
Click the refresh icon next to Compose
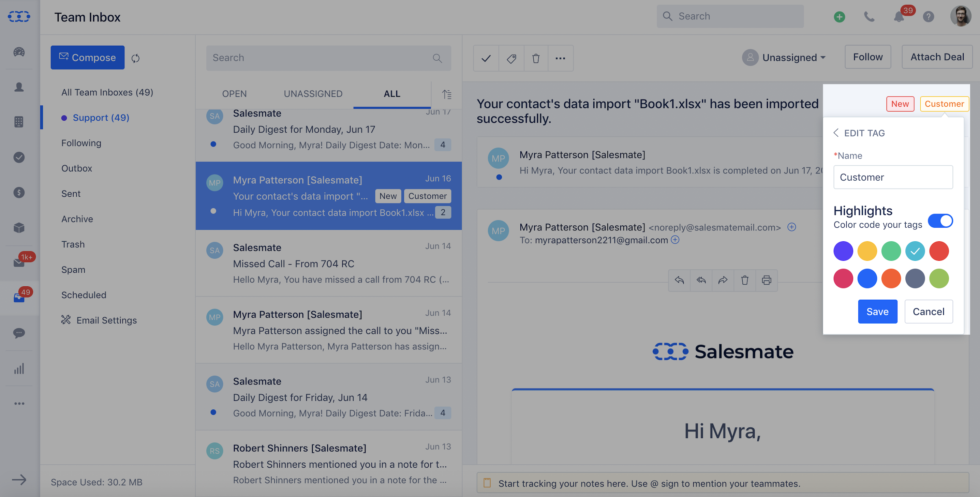135,58
